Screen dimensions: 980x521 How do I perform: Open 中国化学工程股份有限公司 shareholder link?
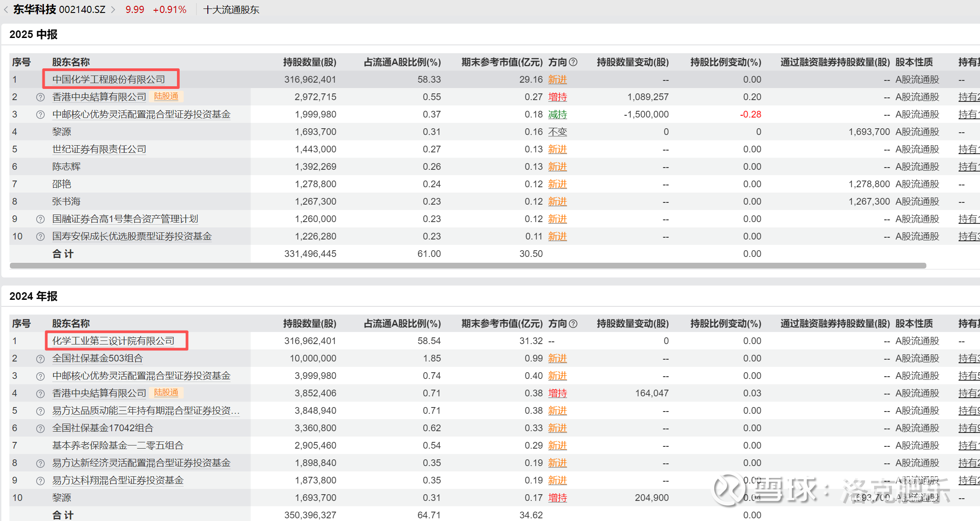[109, 80]
